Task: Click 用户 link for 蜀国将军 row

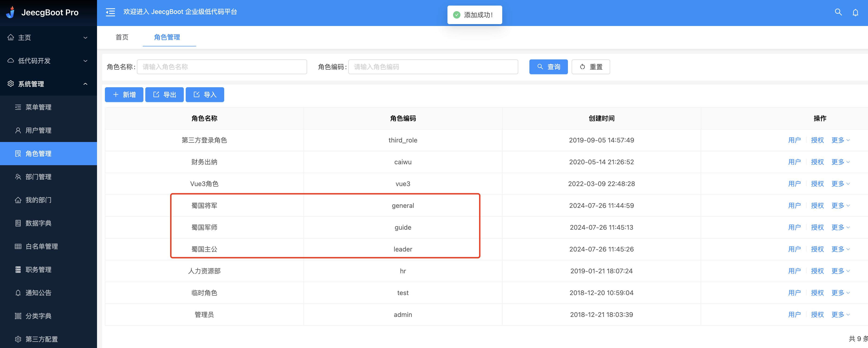Action: pyautogui.click(x=794, y=206)
